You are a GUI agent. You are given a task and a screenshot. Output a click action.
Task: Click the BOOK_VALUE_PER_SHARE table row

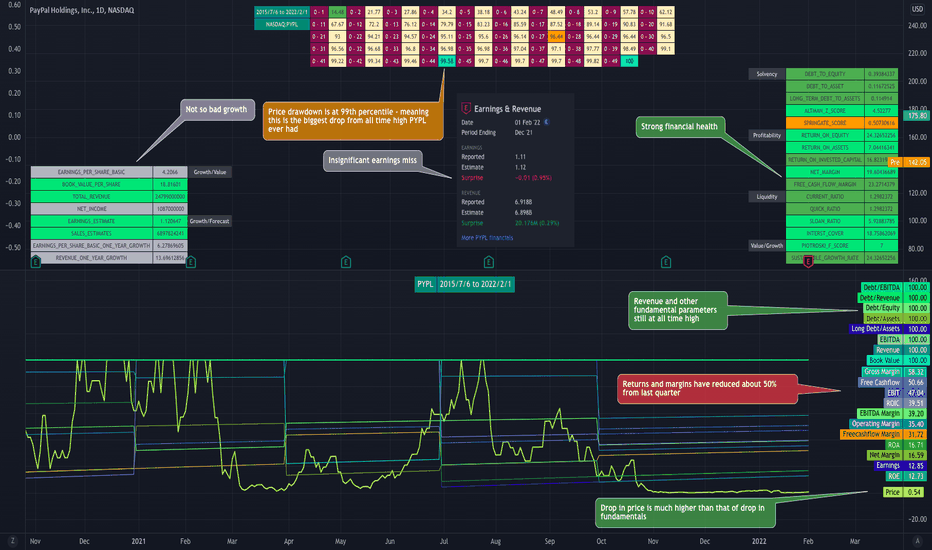(109, 184)
